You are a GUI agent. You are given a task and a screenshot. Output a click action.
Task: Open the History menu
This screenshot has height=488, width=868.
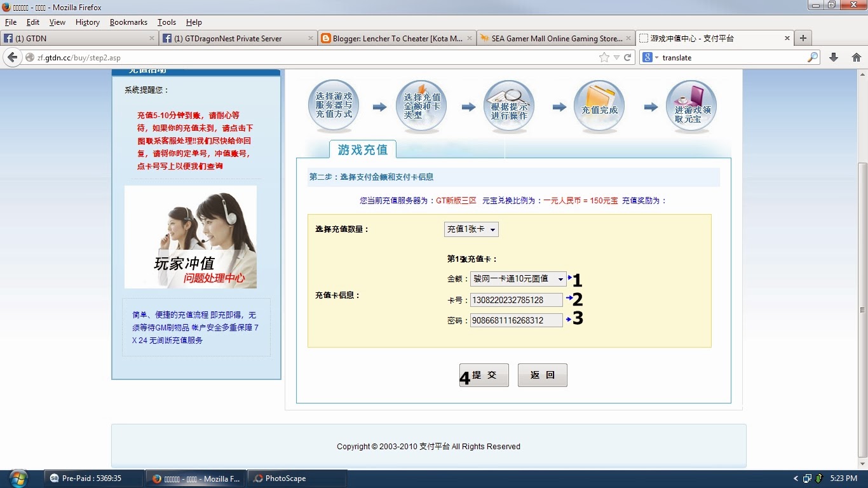[x=88, y=22]
